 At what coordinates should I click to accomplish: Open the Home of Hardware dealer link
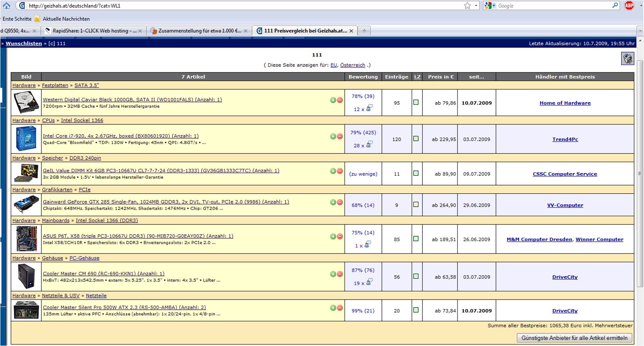tap(565, 103)
